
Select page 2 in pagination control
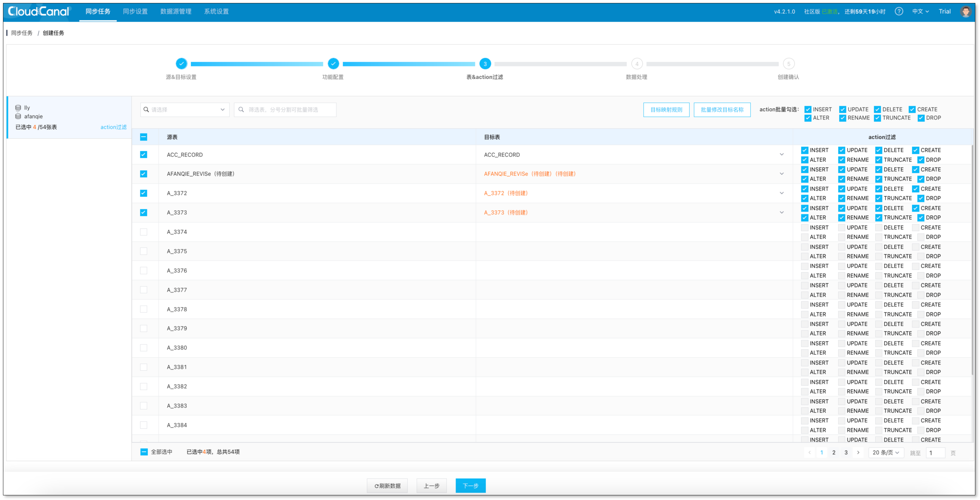pos(834,452)
